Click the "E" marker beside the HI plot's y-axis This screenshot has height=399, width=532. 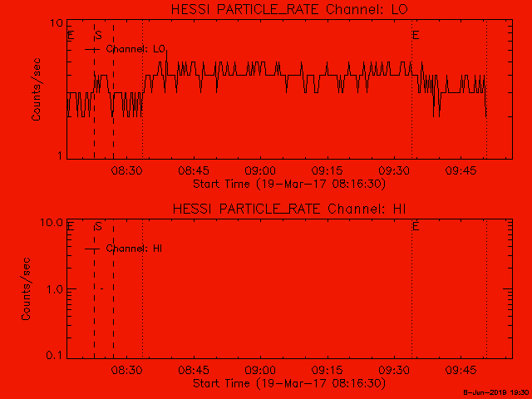click(x=71, y=226)
